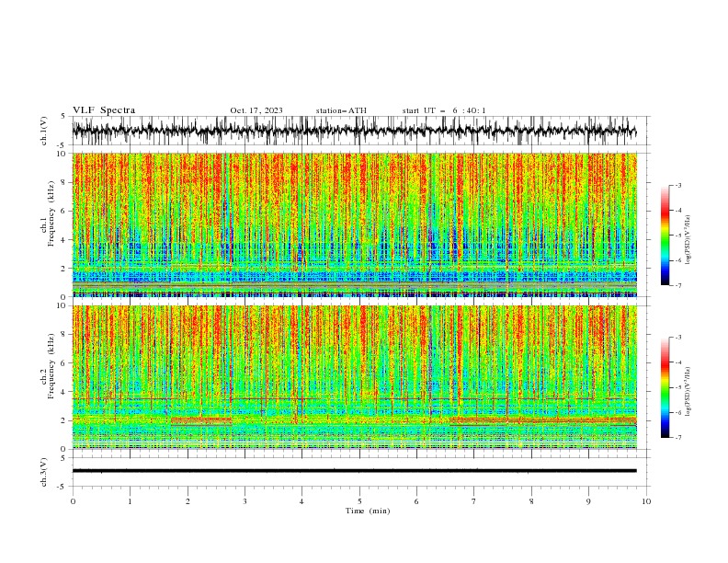Click the "Time (min)" axis label
This screenshot has width=728, height=563.
click(368, 511)
